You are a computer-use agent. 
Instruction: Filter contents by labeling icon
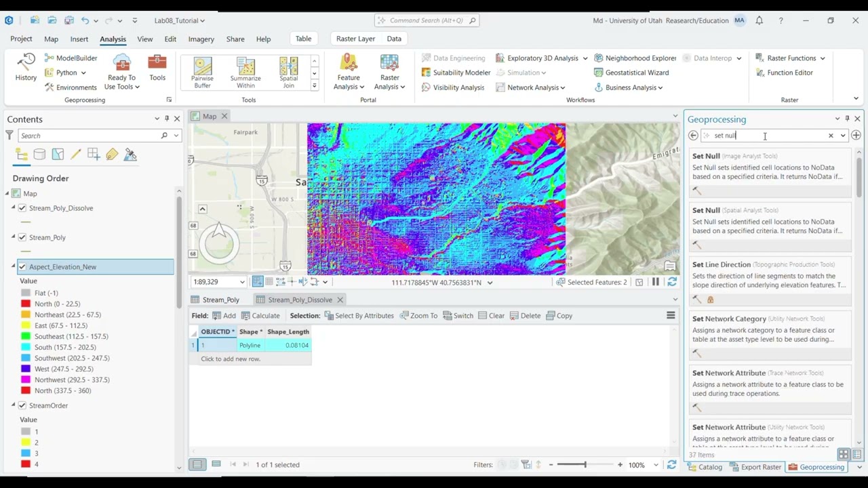pyautogui.click(x=112, y=155)
